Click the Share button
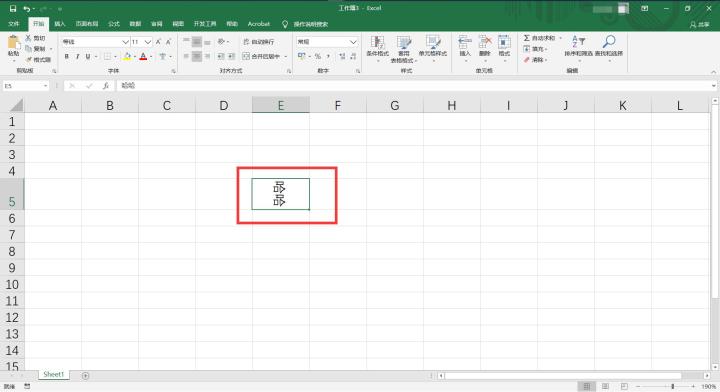The width and height of the screenshot is (720, 392). coord(700,24)
